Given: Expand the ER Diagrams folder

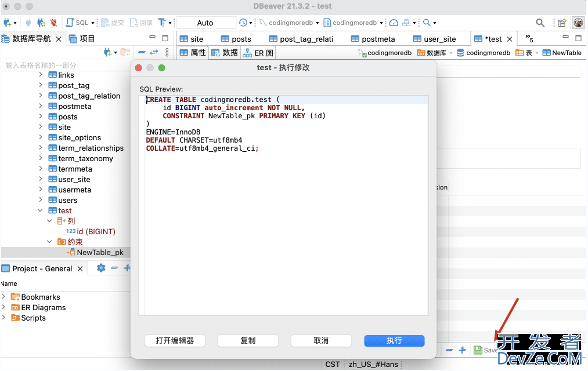Looking at the screenshot, I should pos(3,307).
